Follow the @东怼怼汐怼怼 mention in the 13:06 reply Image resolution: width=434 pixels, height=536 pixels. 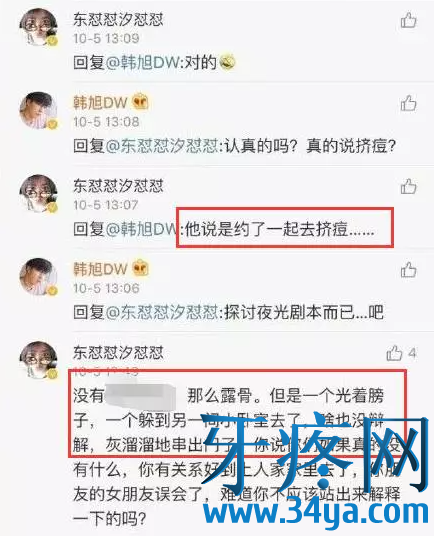(162, 312)
